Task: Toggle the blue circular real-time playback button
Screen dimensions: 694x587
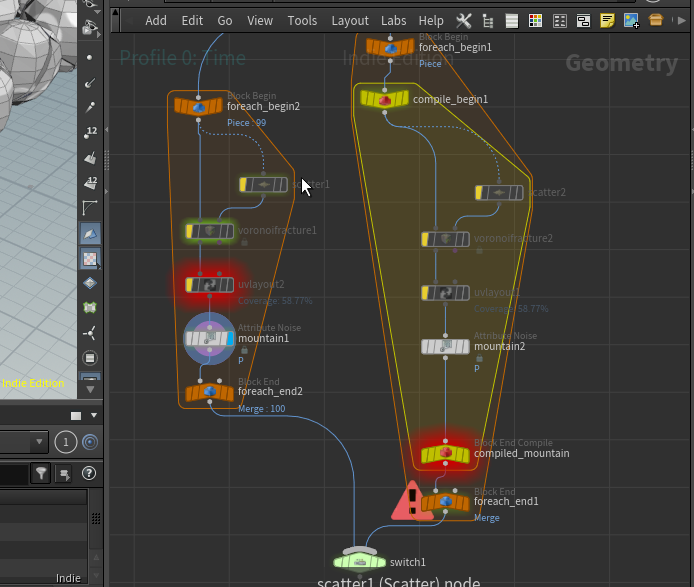Action: tap(90, 442)
